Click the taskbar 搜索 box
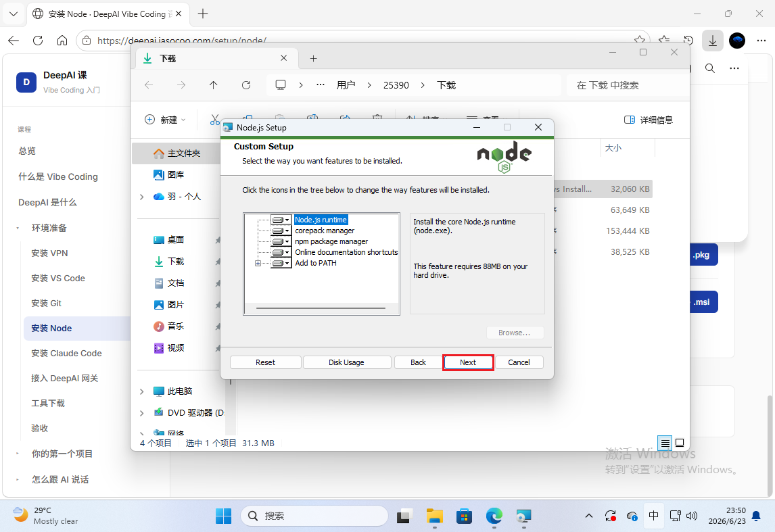 314,516
